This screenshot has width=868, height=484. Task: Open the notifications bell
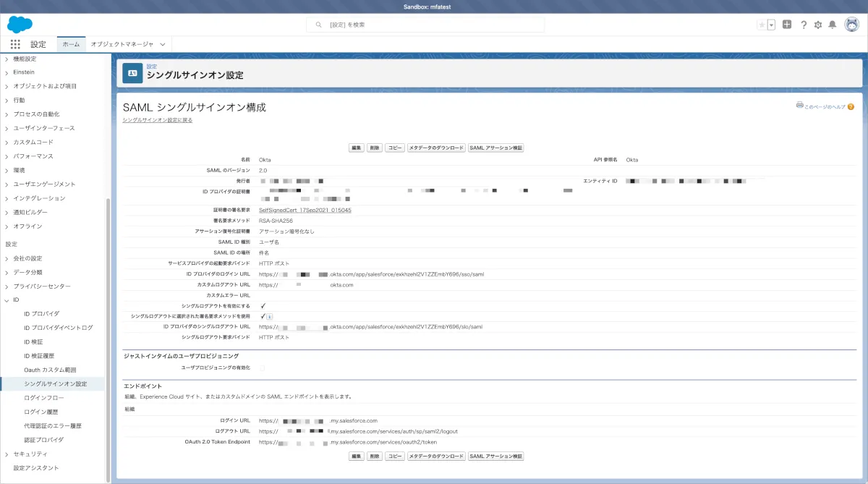[x=833, y=25]
